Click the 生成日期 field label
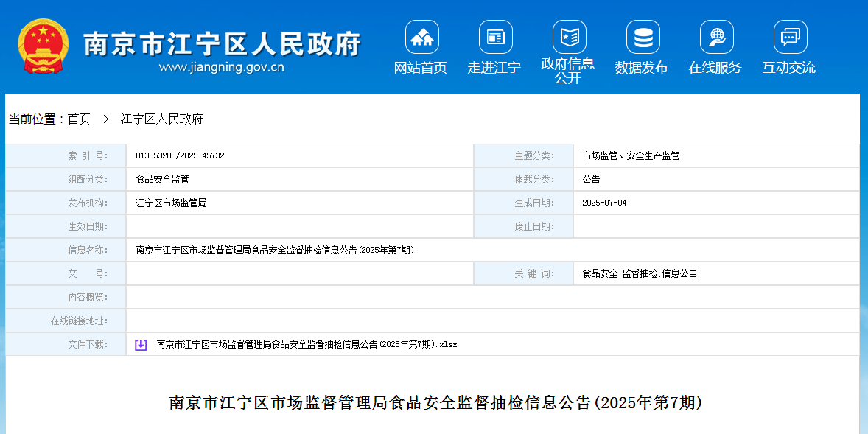Image resolution: width=868 pixels, height=434 pixels. point(534,203)
